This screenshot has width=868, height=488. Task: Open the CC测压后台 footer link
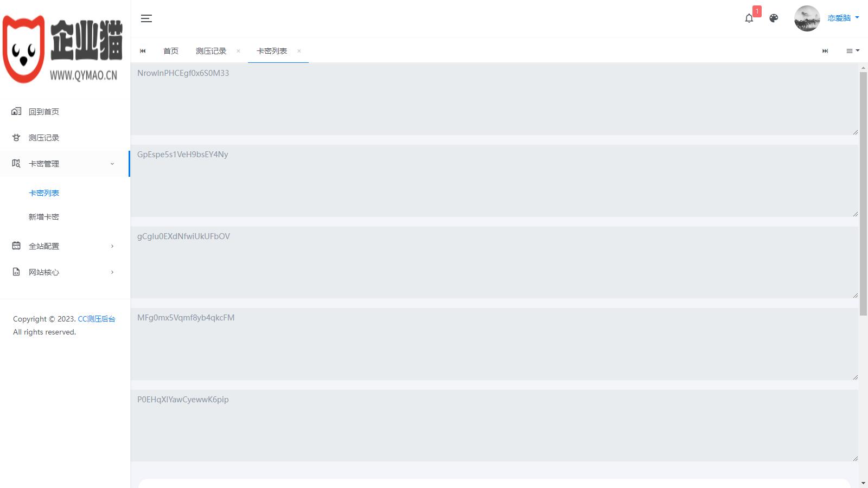pos(97,319)
